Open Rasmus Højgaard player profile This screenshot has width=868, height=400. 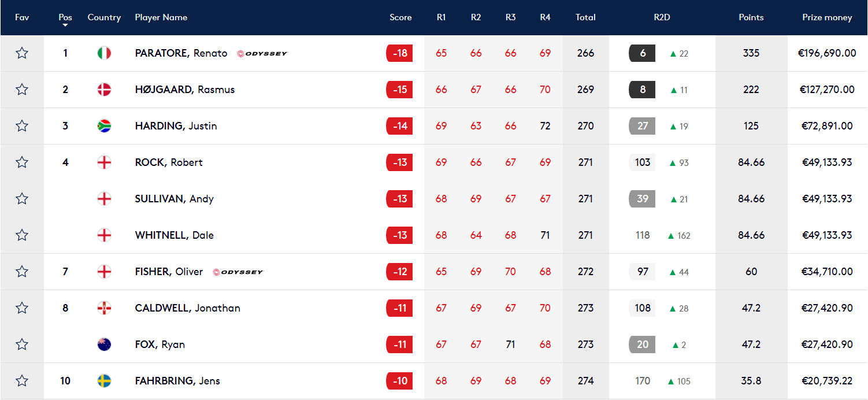(x=184, y=90)
